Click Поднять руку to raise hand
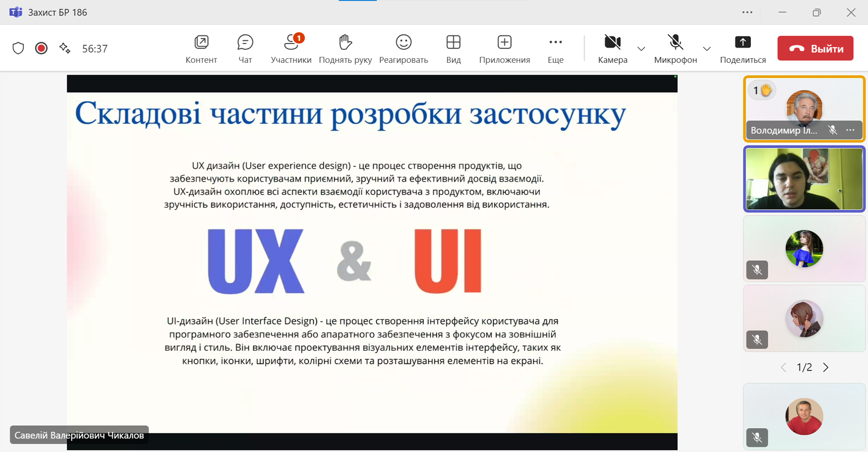This screenshot has width=868, height=452. coord(345,48)
